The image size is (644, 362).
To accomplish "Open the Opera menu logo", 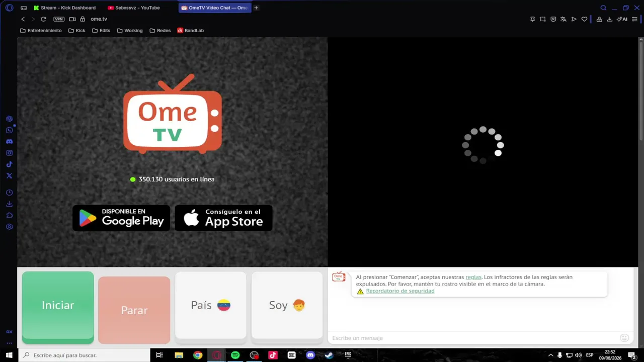I will pos(9,8).
